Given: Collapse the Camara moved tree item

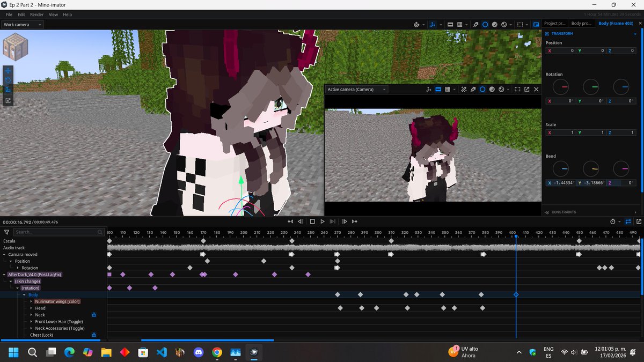Looking at the screenshot, I should tap(4, 254).
